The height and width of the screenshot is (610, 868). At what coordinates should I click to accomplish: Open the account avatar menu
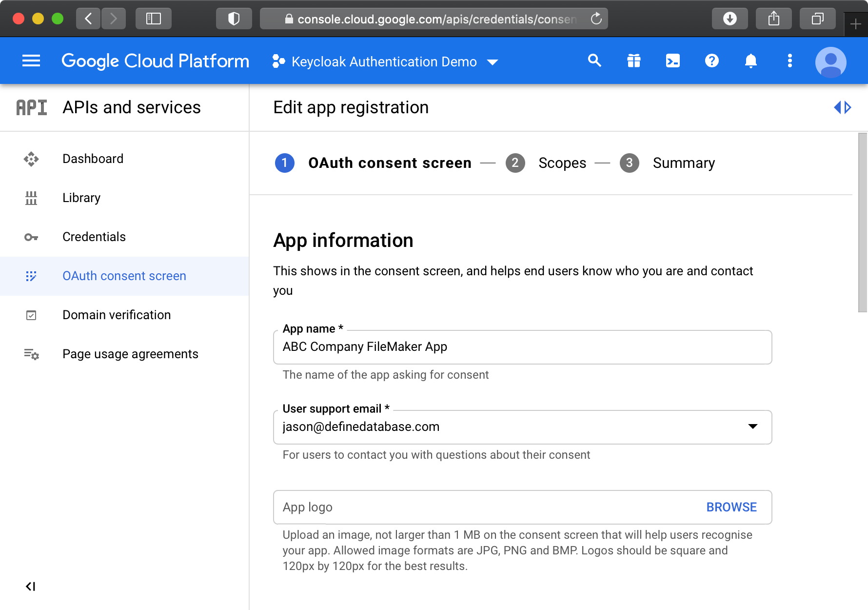830,61
